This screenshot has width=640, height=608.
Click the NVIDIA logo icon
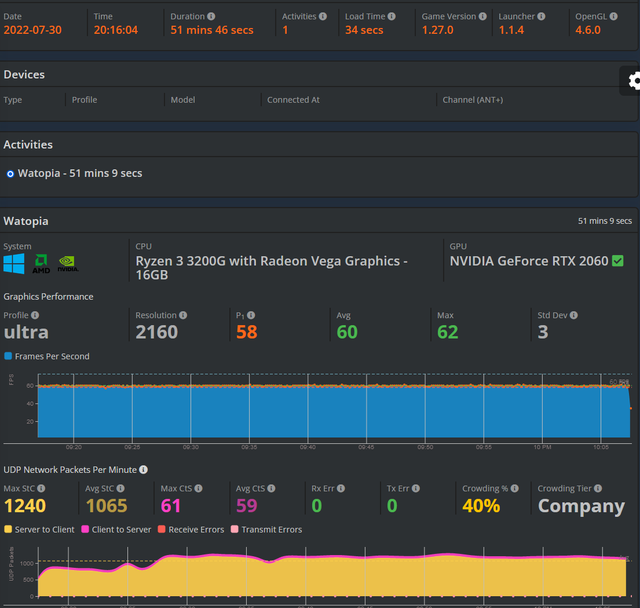pos(68,264)
